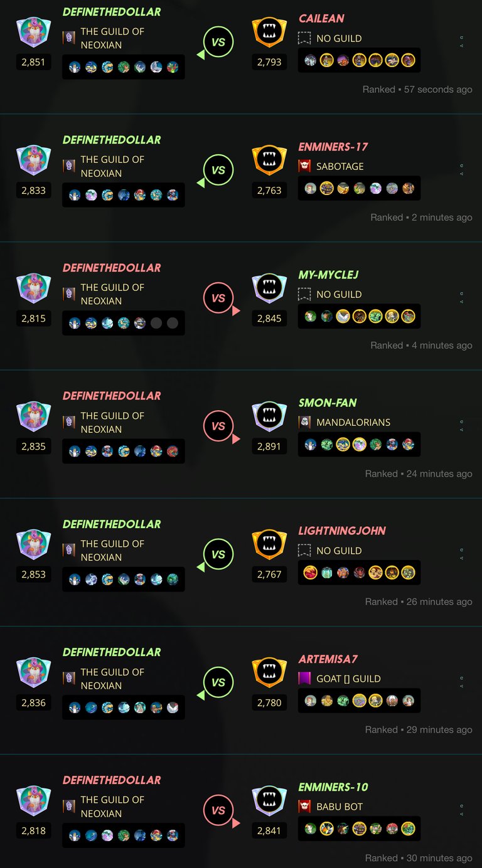Click CAILEAN's gold monster avatar badge
The image size is (482, 868).
(x=269, y=32)
